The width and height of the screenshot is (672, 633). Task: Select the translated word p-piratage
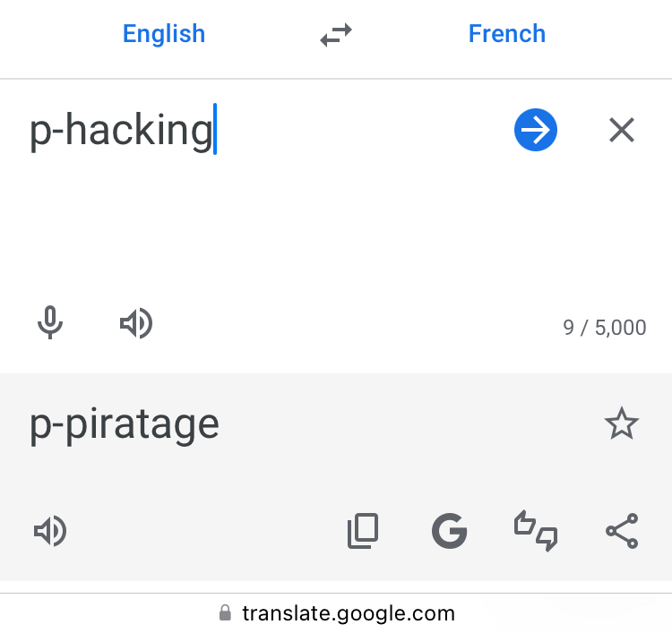[125, 424]
